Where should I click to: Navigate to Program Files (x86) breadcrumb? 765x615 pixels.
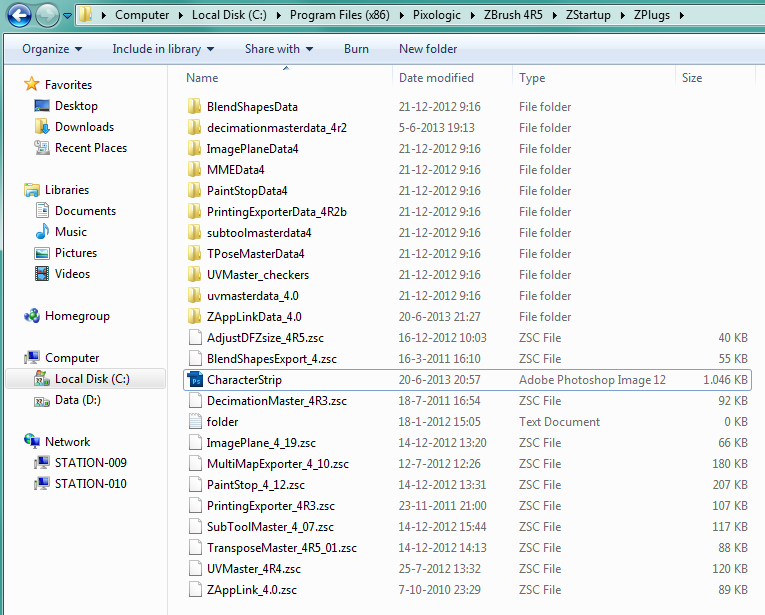coord(340,15)
